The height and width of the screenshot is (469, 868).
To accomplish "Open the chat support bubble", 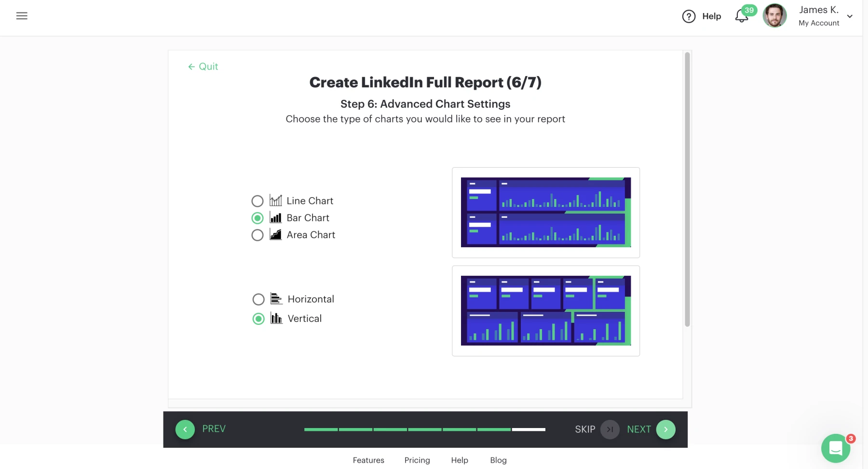I will click(836, 448).
